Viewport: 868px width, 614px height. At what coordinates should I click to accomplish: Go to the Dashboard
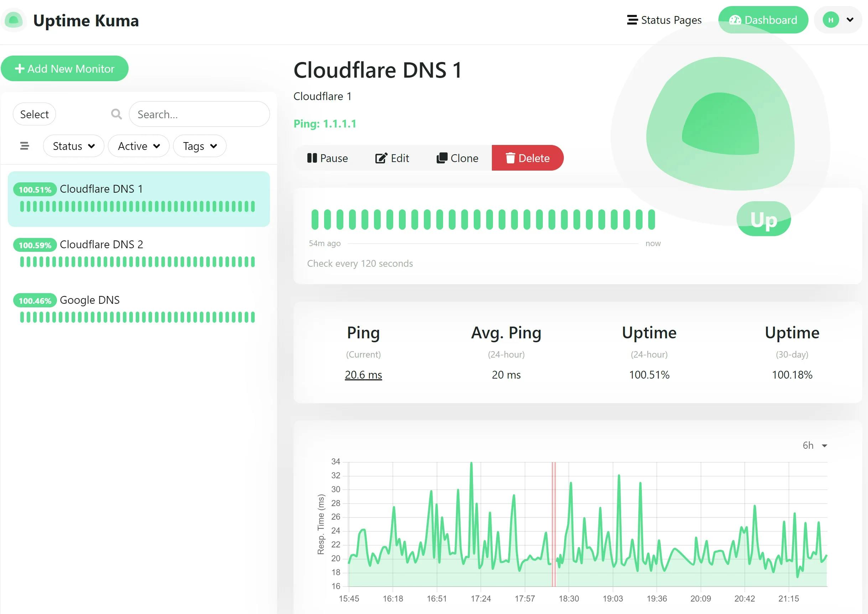pos(763,20)
